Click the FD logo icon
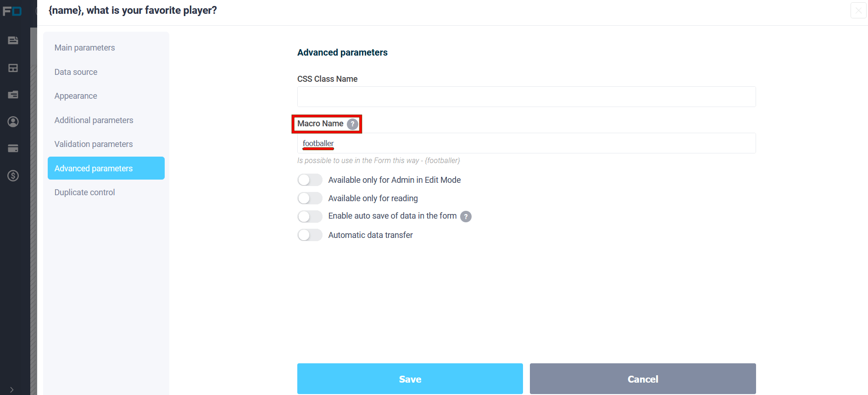Image resolution: width=868 pixels, height=395 pixels. point(12,11)
